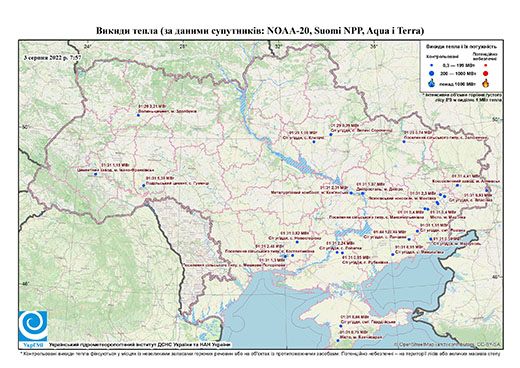Click the easternmost blue marker at the Luhansk border
Viewport: 520px width, 368px height.
(487, 190)
